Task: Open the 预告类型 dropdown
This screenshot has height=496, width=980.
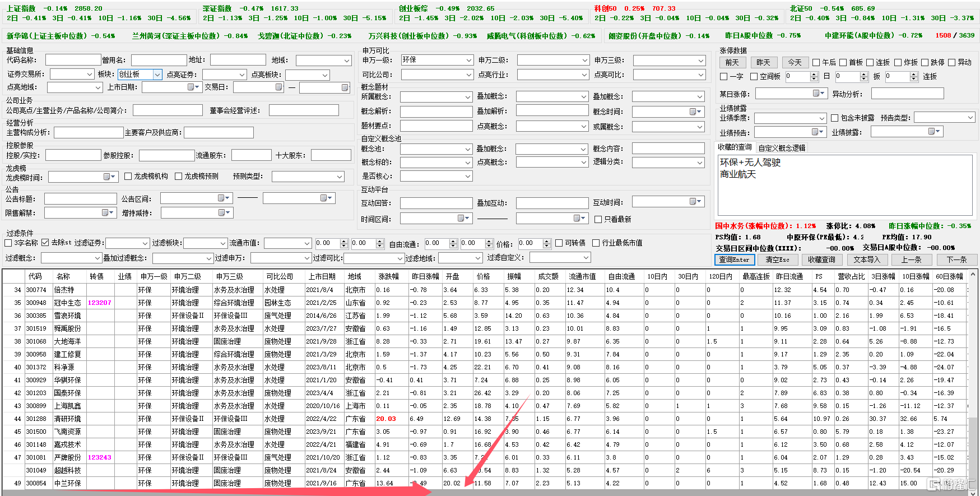Action: pyautogui.click(x=970, y=117)
